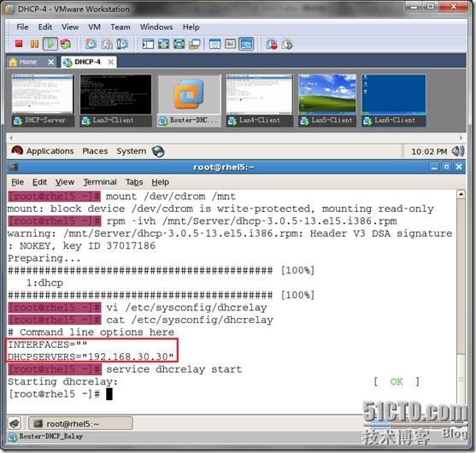Click the Unity mode toolbar icon
Screen dimensions: 476x453
point(194,44)
